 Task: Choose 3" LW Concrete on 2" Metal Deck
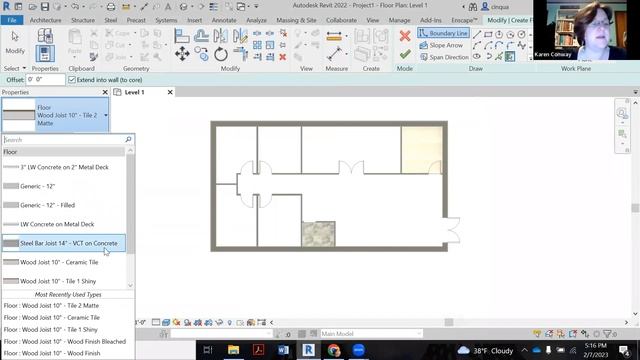click(64, 167)
